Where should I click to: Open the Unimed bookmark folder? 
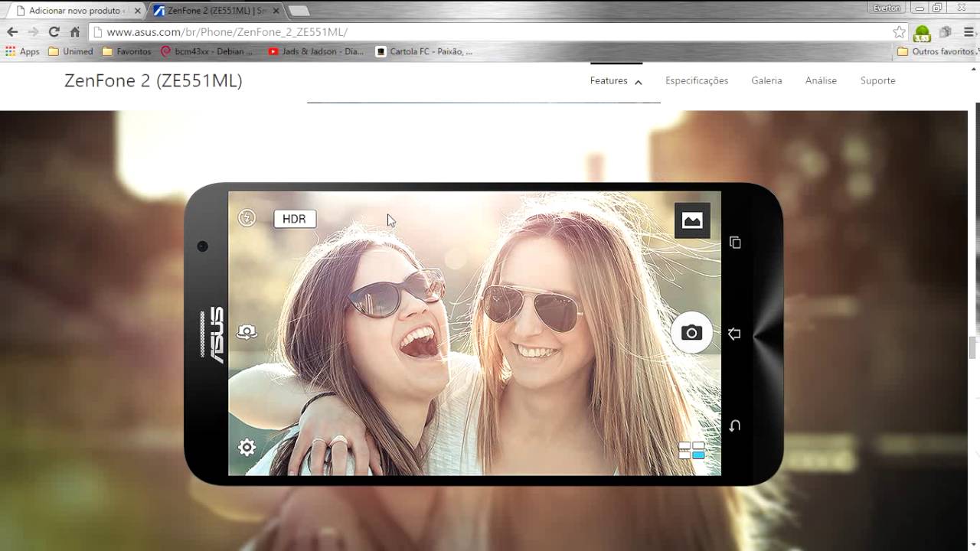tap(70, 51)
